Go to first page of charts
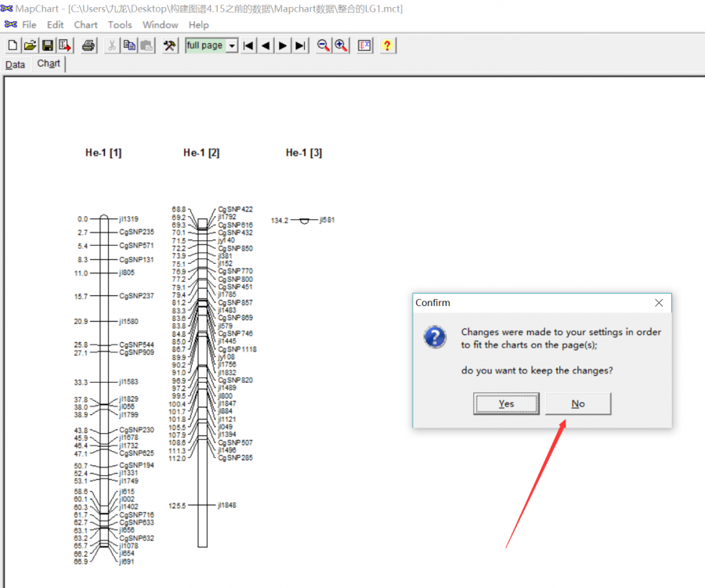Image resolution: width=705 pixels, height=588 pixels. click(x=248, y=45)
